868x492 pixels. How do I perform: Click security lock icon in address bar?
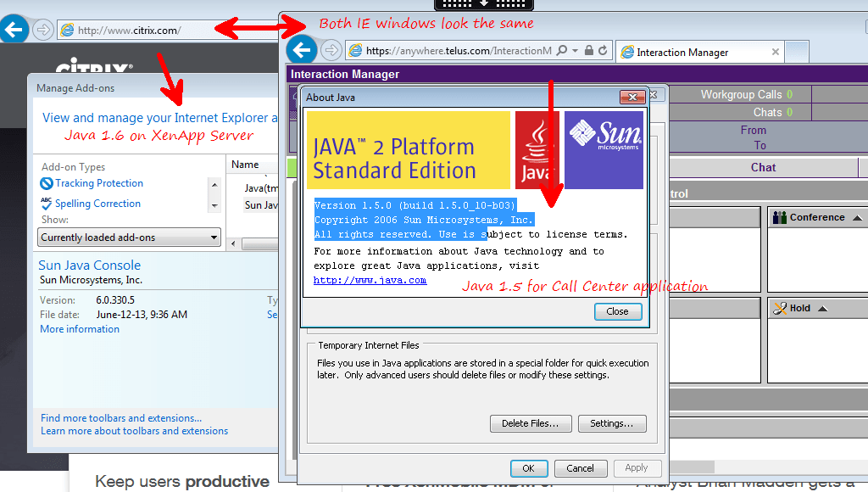point(589,50)
